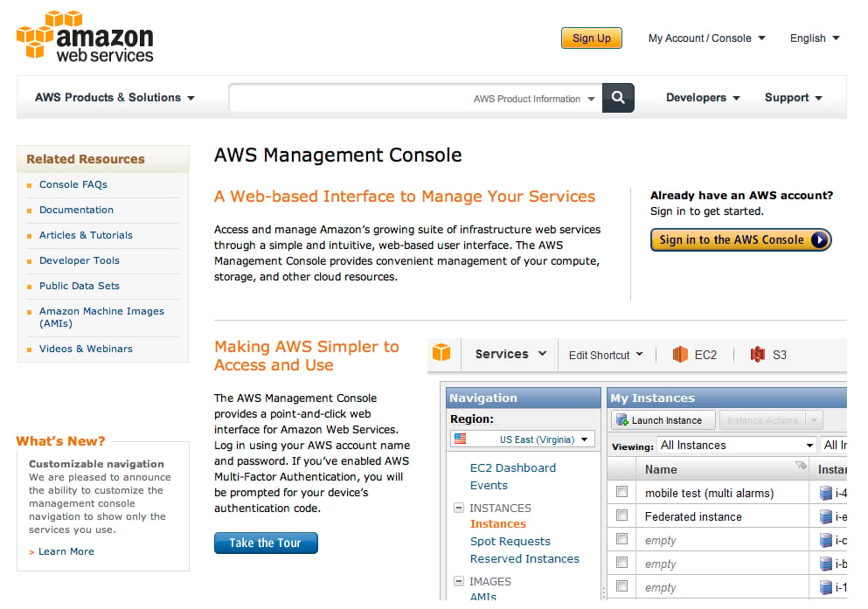The height and width of the screenshot is (609, 868).
Task: Open Videos & Webinars link
Action: (86, 349)
